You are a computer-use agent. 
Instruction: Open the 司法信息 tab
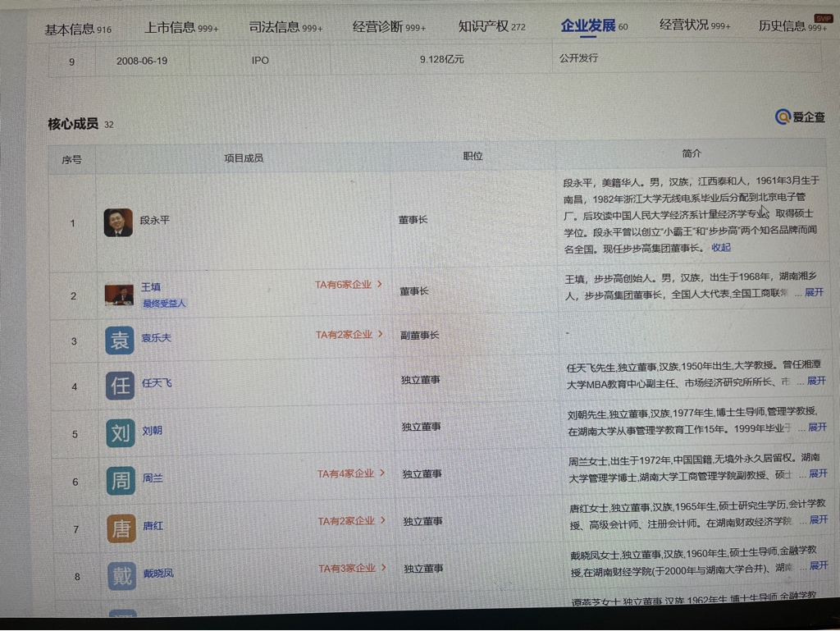[x=285, y=27]
